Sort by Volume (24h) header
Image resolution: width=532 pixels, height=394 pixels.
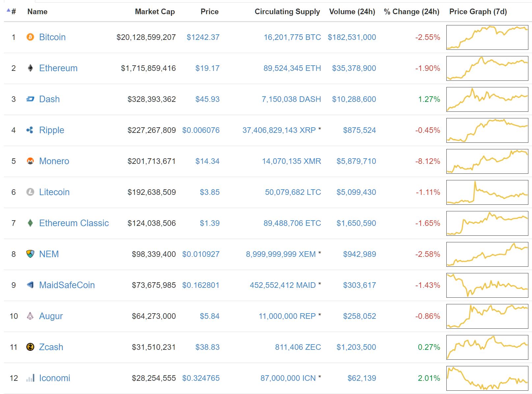tap(352, 12)
